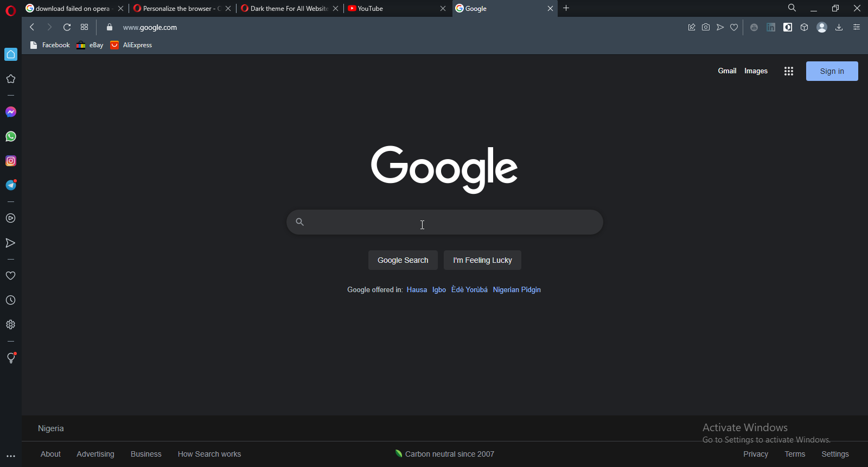868x467 pixels.
Task: Go forward with the forward arrow
Action: pos(49,27)
